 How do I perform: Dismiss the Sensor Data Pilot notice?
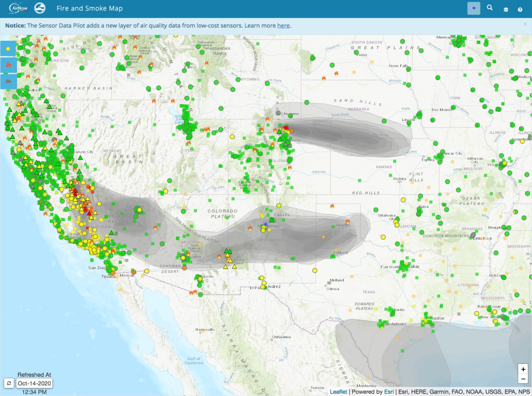pyautogui.click(x=525, y=25)
